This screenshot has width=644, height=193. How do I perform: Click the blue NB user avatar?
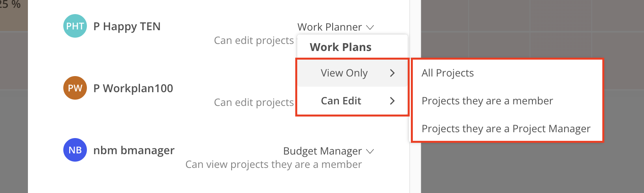coord(75,150)
